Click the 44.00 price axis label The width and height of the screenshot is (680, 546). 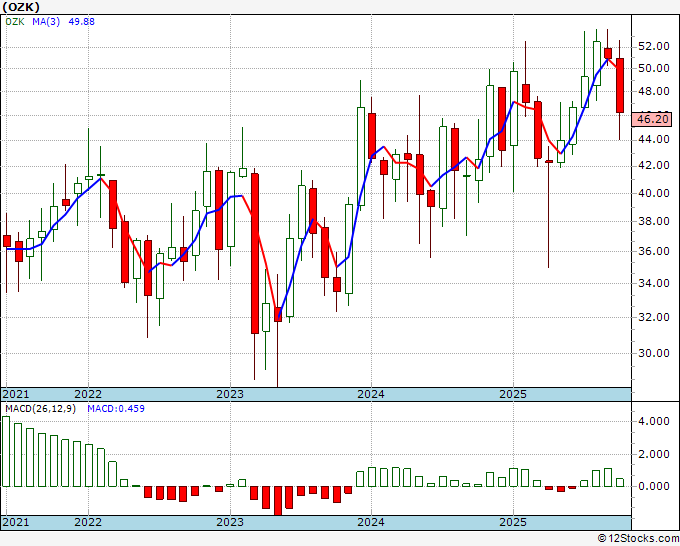click(x=653, y=139)
